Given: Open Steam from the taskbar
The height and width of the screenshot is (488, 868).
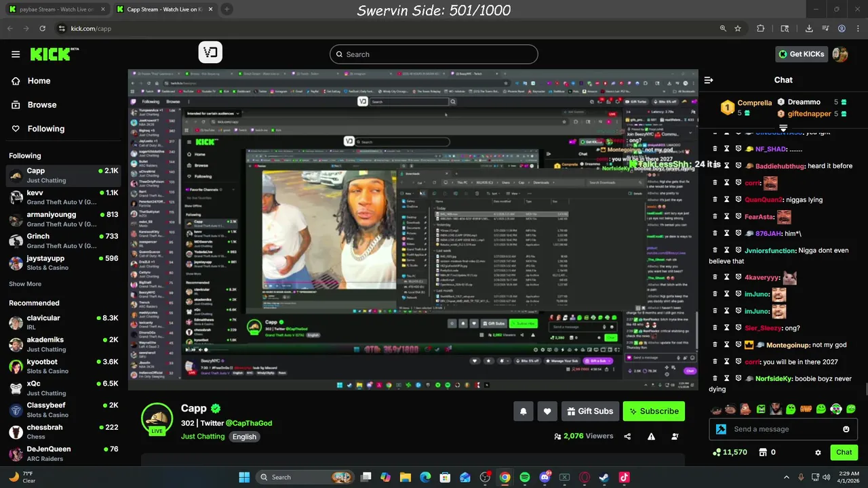Looking at the screenshot, I should tap(604, 477).
